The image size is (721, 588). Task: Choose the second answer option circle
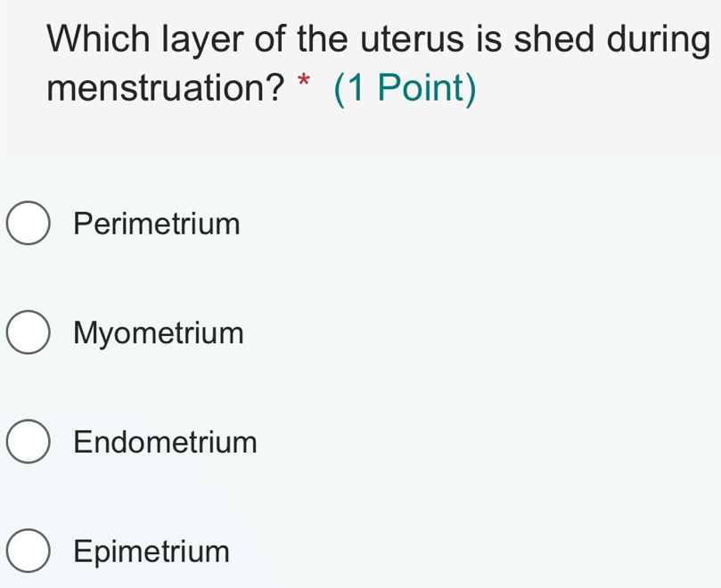pos(29,334)
